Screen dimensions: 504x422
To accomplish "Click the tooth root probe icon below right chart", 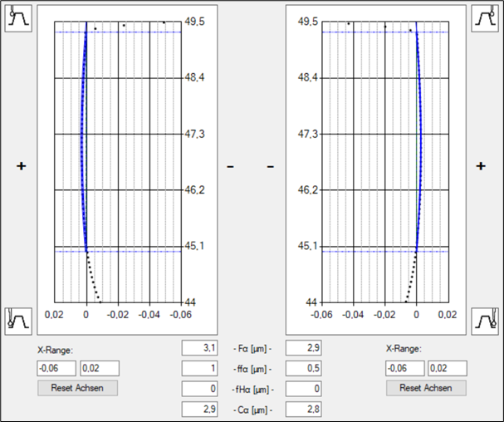I will (485, 318).
